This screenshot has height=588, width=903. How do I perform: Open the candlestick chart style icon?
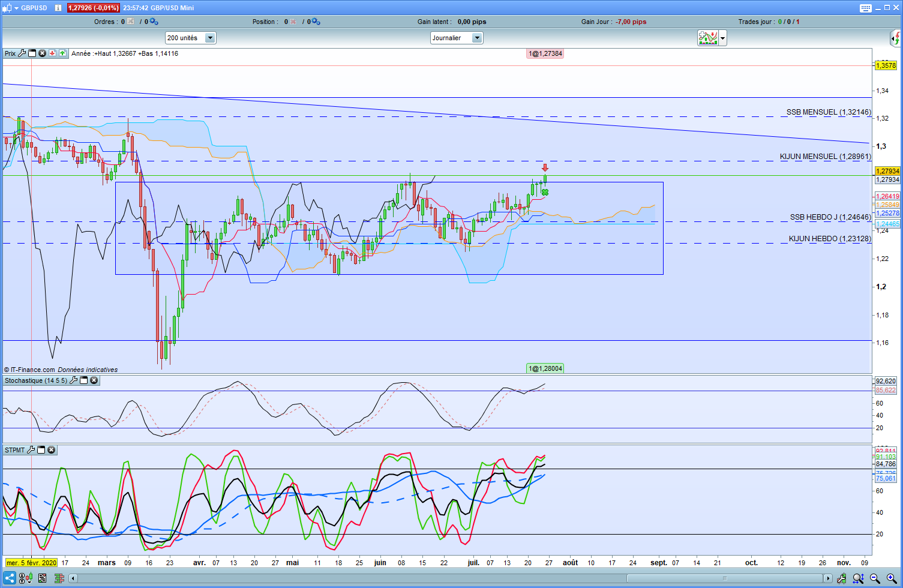pyautogui.click(x=7, y=8)
